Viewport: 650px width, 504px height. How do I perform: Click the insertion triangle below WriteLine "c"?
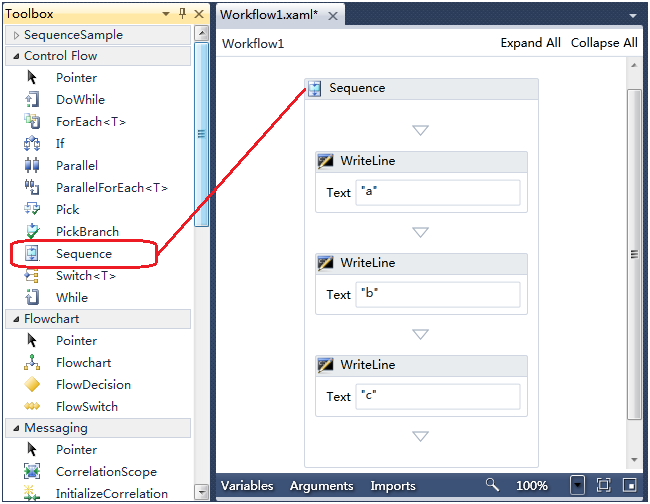(420, 436)
